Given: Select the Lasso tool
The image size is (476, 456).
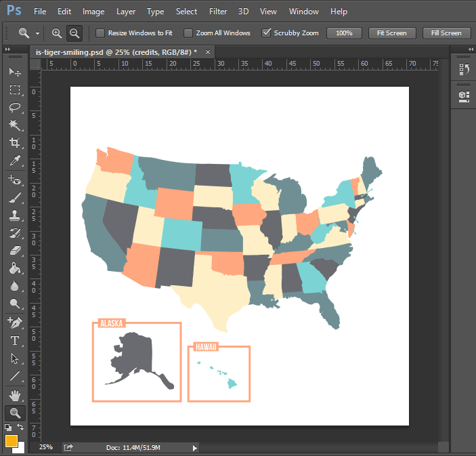Looking at the screenshot, I should pos(14,108).
